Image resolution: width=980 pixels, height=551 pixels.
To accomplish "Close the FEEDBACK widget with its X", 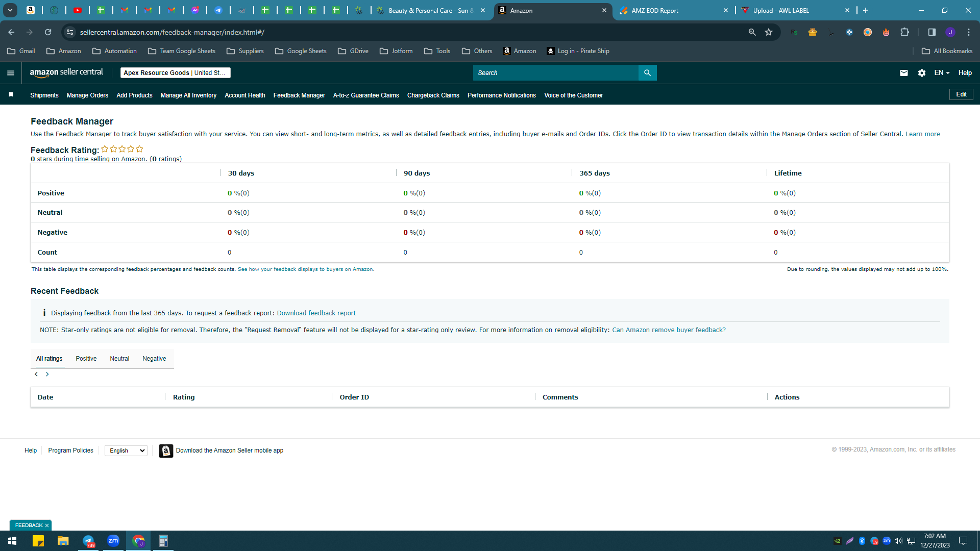I will [x=47, y=525].
